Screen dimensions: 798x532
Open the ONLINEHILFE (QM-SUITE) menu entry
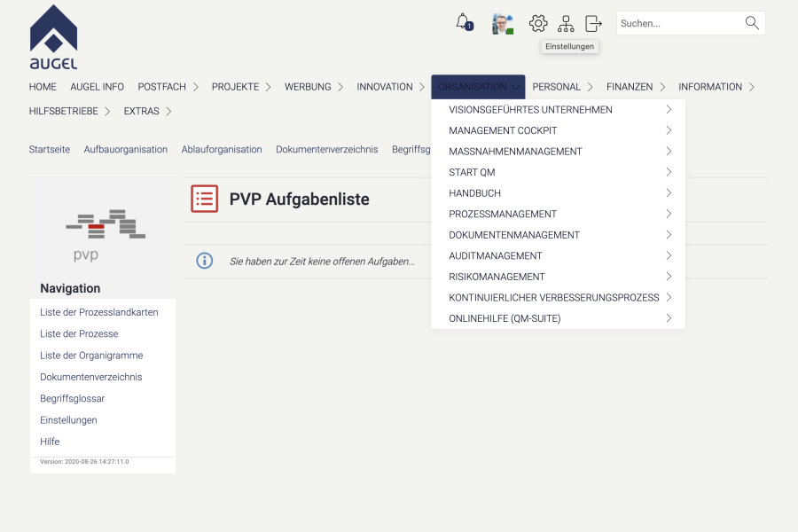tap(503, 317)
